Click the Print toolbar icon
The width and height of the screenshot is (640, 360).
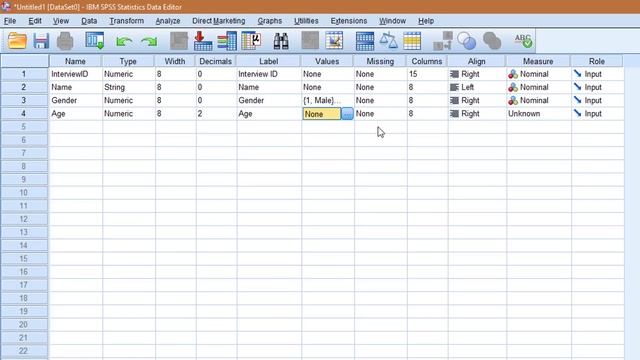65,41
